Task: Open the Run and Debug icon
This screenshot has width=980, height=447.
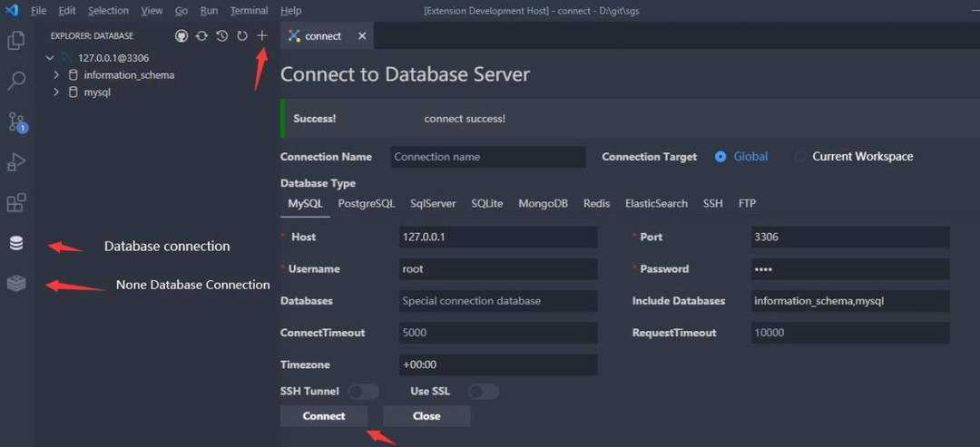Action: [x=16, y=163]
